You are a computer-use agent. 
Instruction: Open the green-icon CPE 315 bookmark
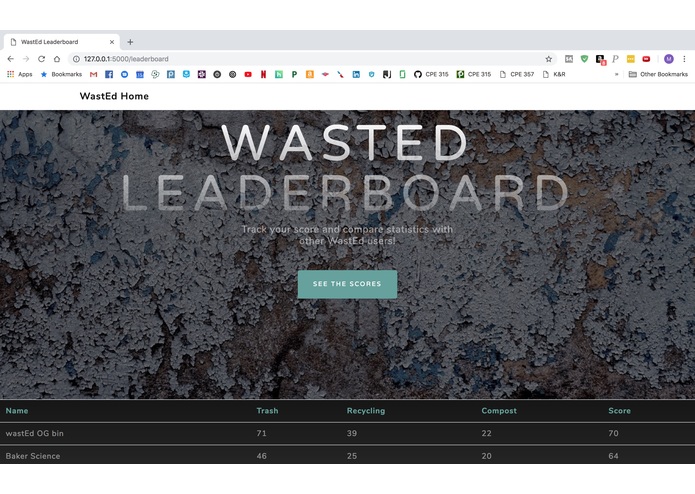pos(474,74)
